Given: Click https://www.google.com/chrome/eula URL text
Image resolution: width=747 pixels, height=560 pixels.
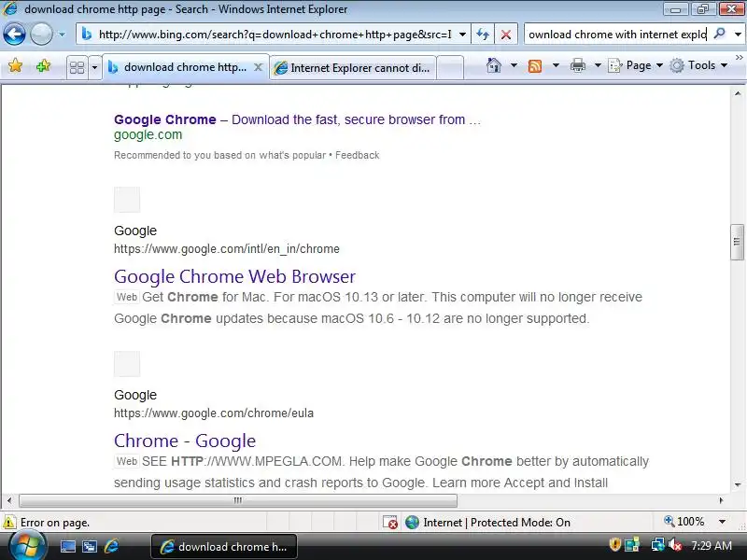Looking at the screenshot, I should pos(214,413).
